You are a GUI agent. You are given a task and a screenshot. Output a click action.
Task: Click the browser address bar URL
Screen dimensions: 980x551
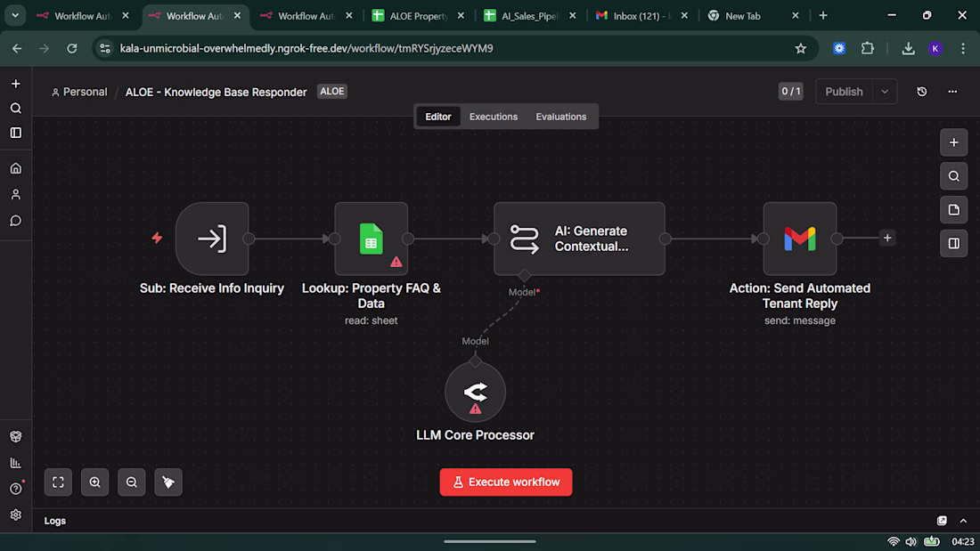(306, 48)
